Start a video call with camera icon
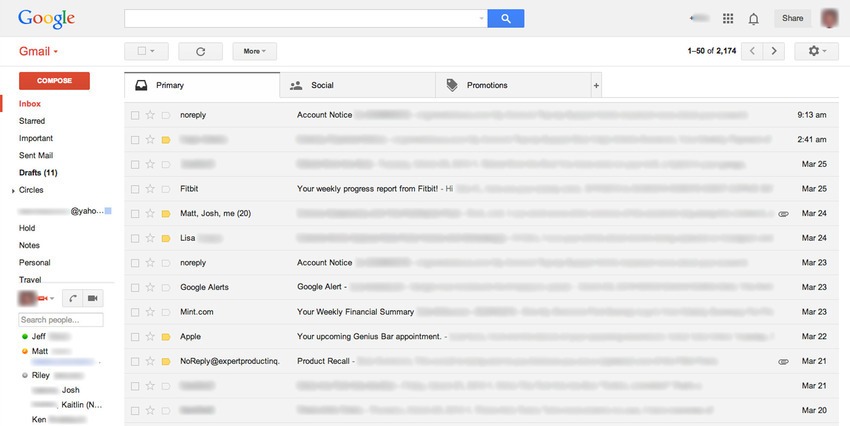Screen dimensions: 850x426 tap(93, 298)
